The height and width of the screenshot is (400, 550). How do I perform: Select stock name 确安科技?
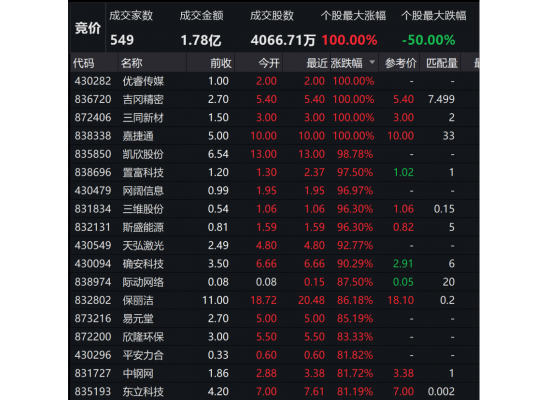[x=143, y=264]
